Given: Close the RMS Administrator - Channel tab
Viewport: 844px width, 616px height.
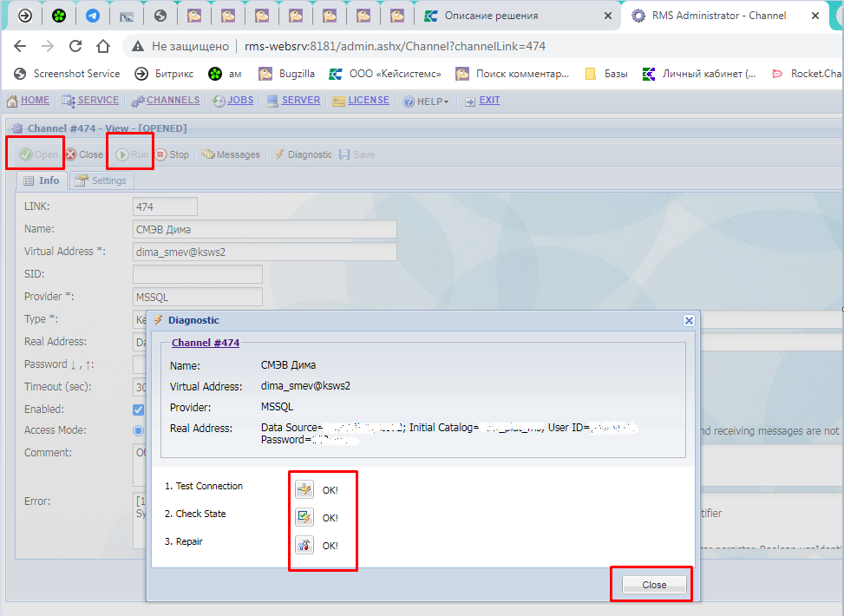Looking at the screenshot, I should (815, 16).
